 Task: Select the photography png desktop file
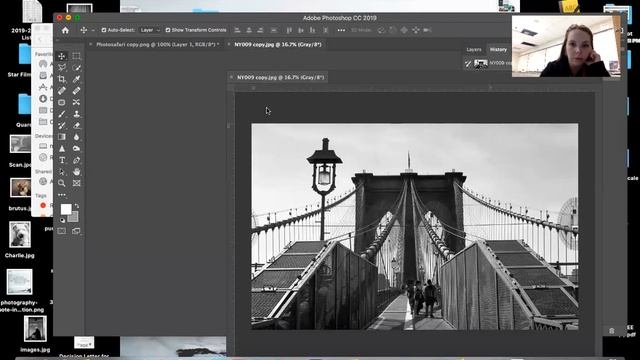point(19,290)
